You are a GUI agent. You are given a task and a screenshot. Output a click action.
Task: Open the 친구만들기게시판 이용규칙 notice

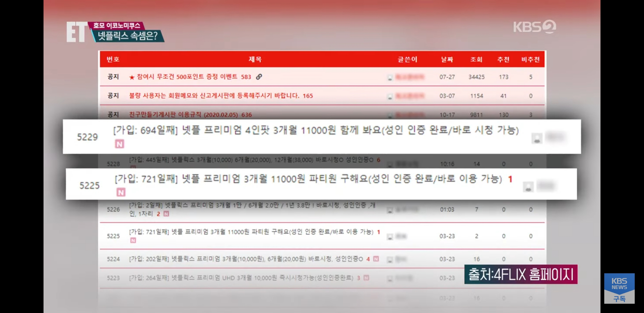183,115
